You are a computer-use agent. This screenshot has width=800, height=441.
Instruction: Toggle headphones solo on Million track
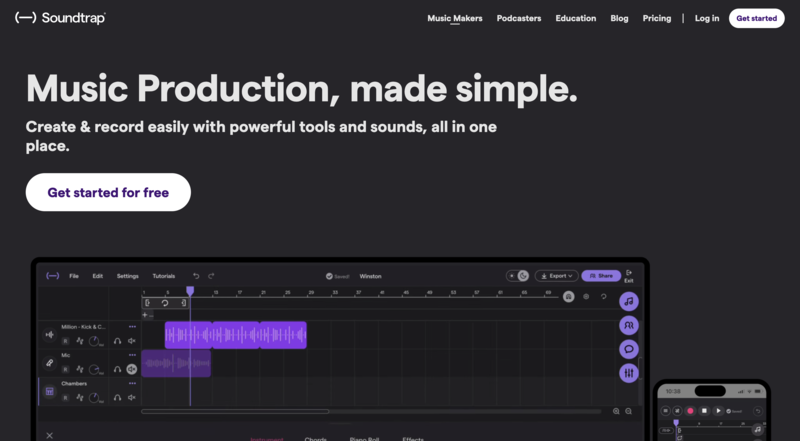click(x=116, y=341)
